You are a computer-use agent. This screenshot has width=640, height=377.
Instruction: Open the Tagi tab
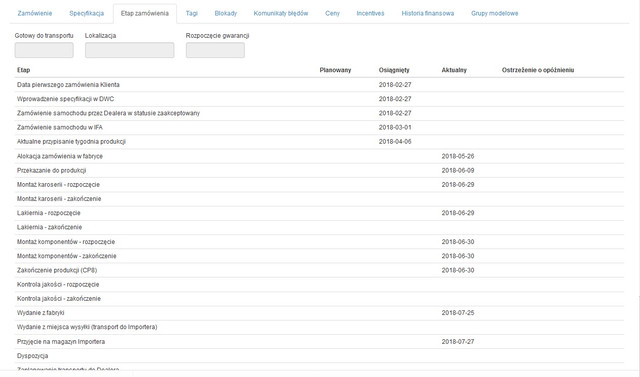coord(191,13)
